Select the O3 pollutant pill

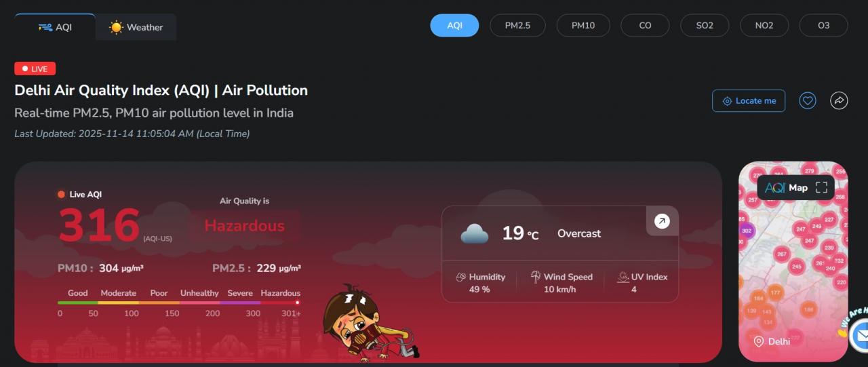pyautogui.click(x=823, y=26)
